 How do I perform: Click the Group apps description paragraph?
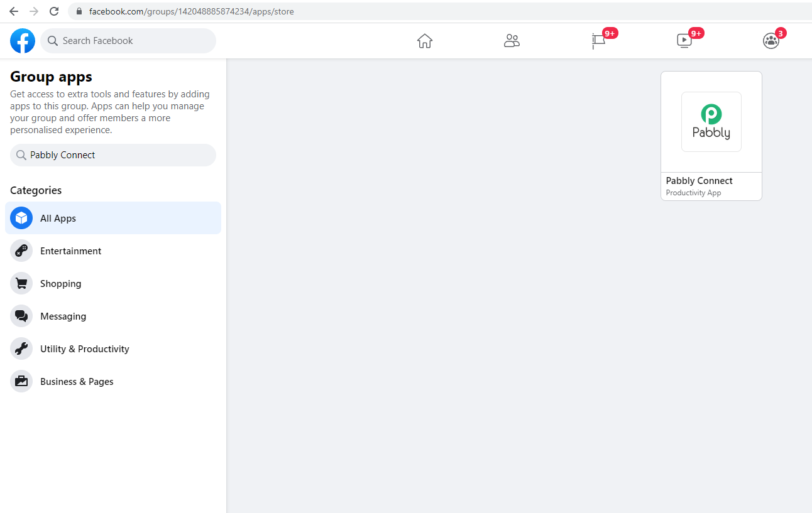click(110, 112)
